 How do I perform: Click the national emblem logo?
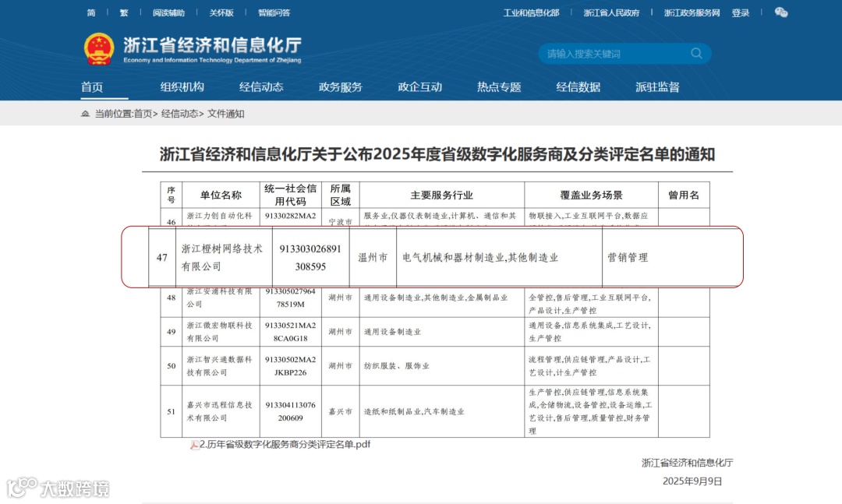[x=99, y=49]
